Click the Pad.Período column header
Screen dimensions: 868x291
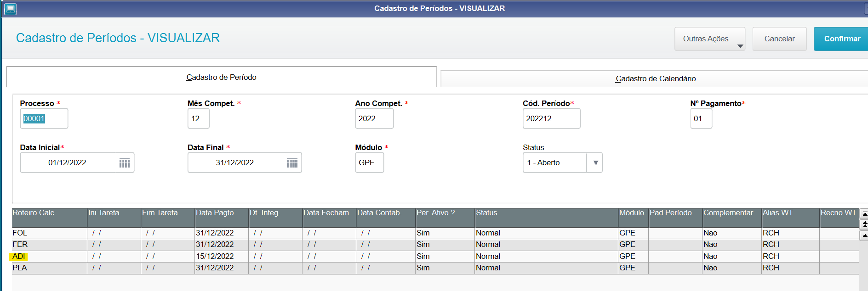(x=675, y=218)
